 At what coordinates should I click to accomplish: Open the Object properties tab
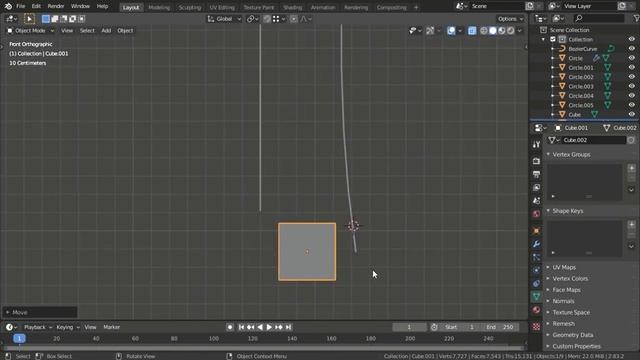(536, 231)
